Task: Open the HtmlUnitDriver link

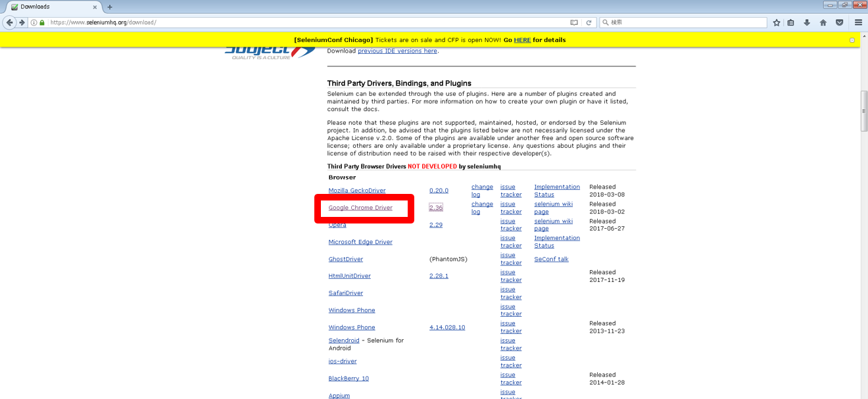Action: (350, 276)
